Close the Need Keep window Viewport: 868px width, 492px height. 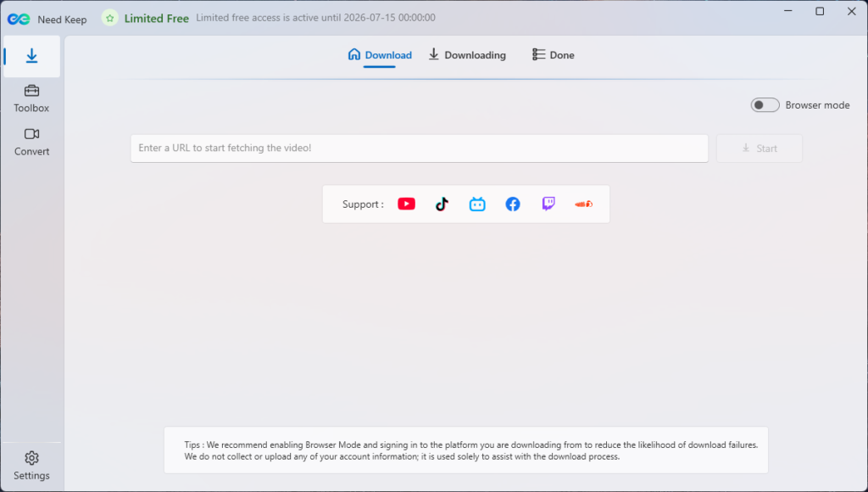(851, 11)
